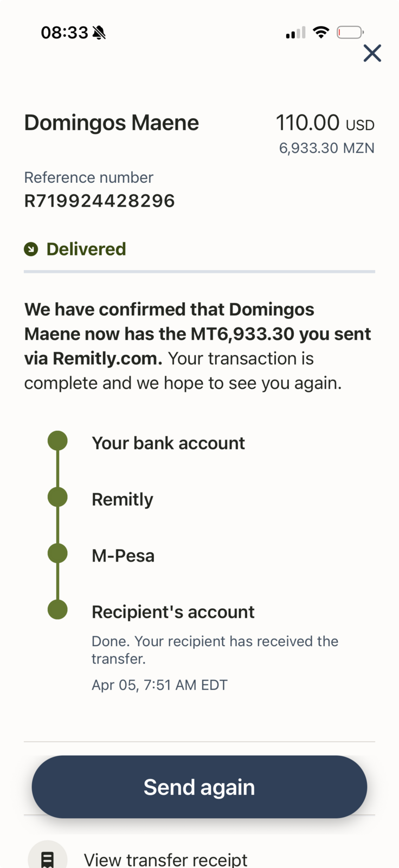Tap the Recipient's account step dot
Image resolution: width=399 pixels, height=868 pixels.
click(x=57, y=609)
